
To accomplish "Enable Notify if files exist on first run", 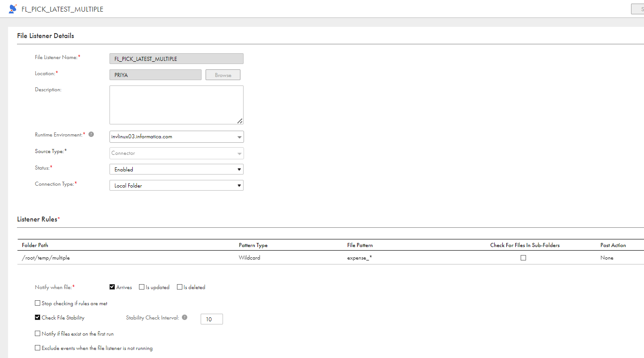I will 38,333.
